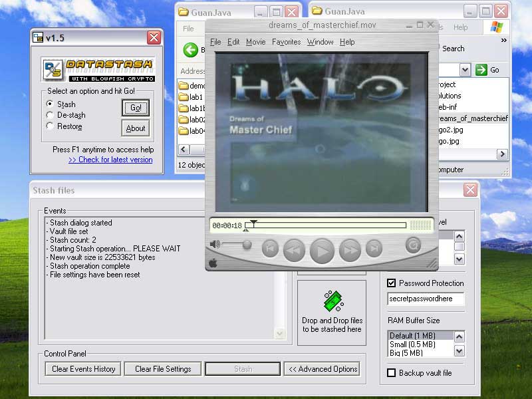Click the Clear Events History button
This screenshot has height=399, width=532.
click(84, 369)
